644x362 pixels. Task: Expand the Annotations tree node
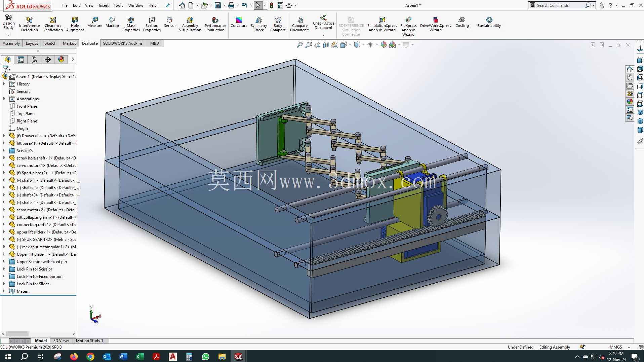point(4,99)
